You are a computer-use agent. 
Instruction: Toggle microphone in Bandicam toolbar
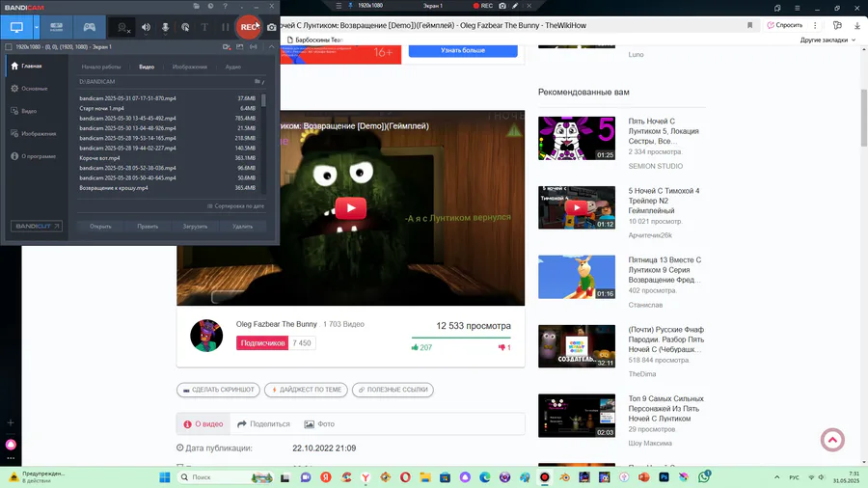coord(165,27)
